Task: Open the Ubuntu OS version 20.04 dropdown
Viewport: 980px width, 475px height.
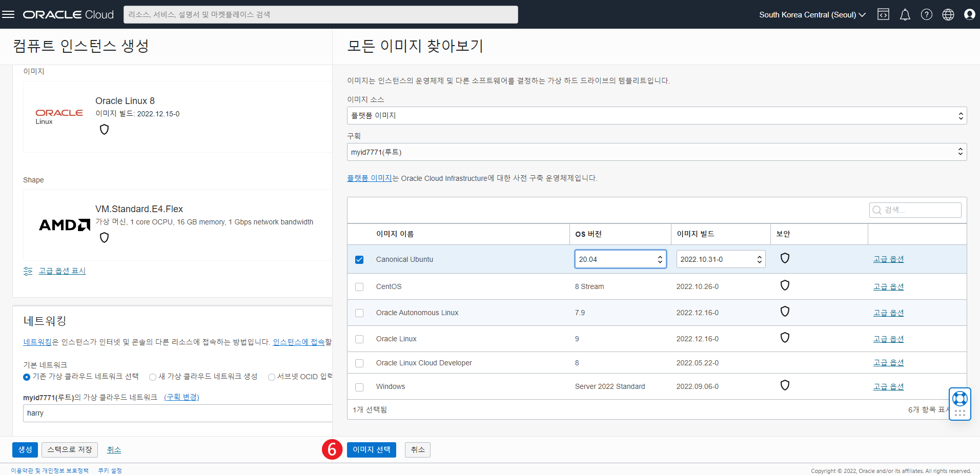Action: (620, 259)
